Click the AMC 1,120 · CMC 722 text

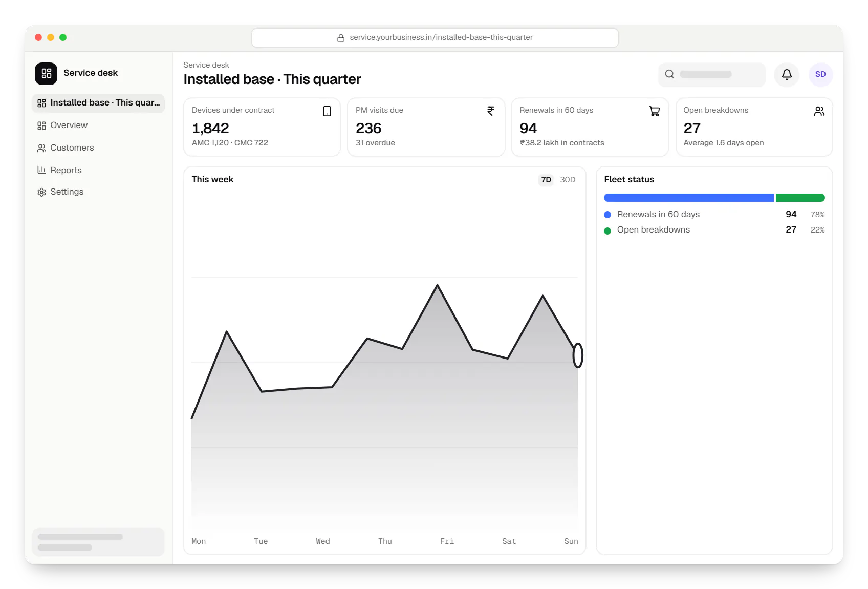pos(230,143)
